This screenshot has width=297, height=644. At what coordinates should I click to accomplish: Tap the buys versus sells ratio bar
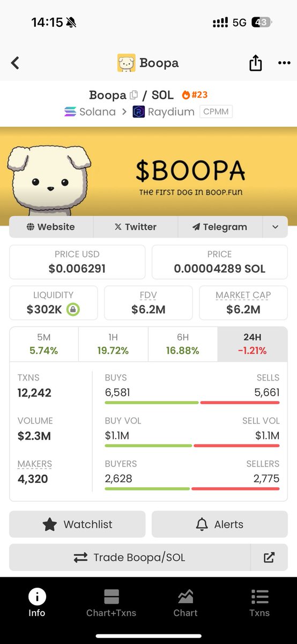click(192, 402)
